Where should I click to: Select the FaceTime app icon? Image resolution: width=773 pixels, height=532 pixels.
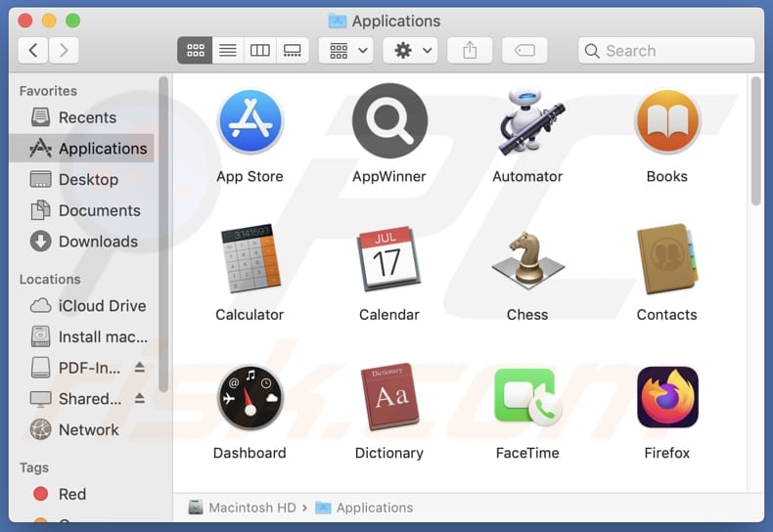(527, 397)
